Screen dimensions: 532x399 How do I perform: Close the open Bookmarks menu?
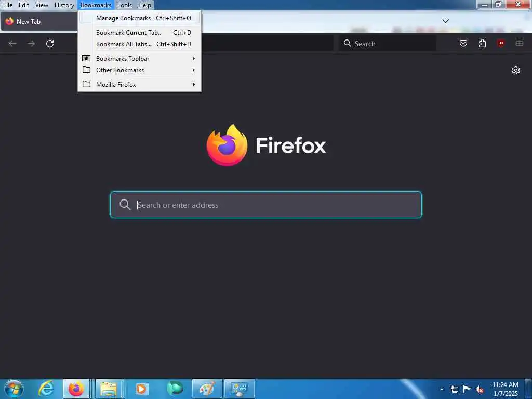pyautogui.click(x=96, y=5)
